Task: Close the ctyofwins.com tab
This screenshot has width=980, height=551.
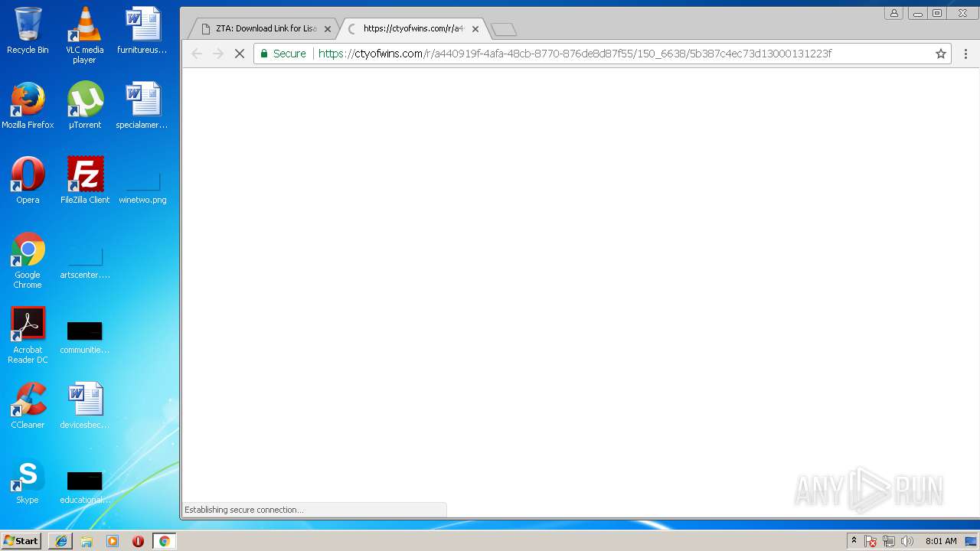Action: click(475, 29)
